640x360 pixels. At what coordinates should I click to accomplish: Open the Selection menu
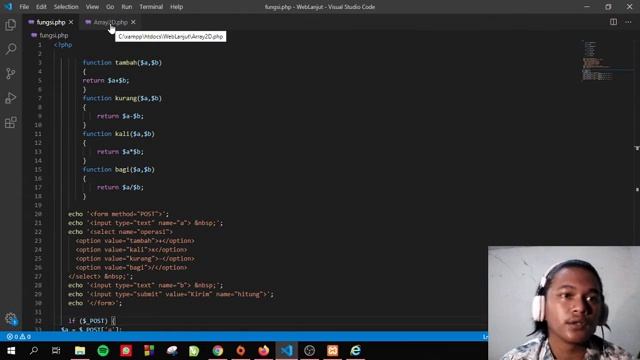coord(66,7)
